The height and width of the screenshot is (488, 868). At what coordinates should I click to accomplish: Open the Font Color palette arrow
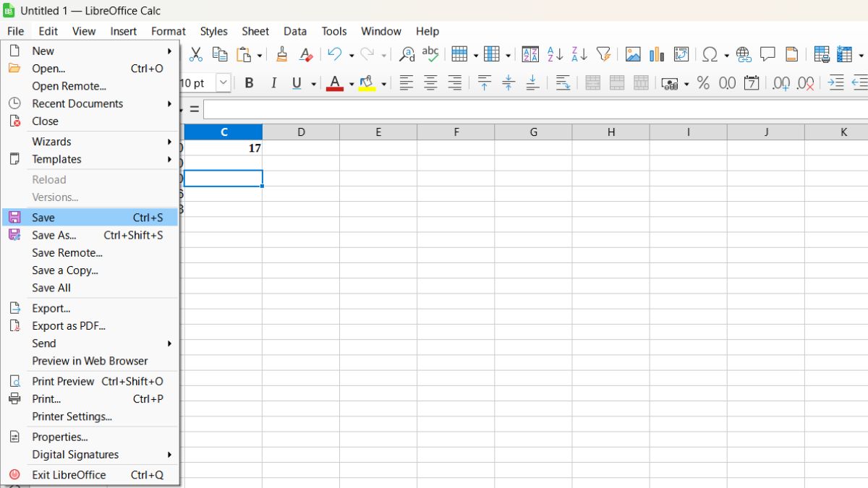click(352, 84)
